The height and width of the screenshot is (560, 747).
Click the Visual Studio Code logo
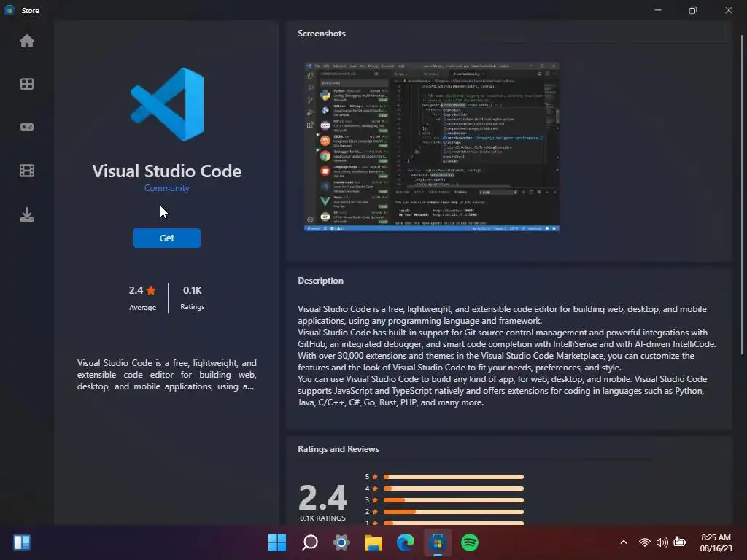[x=167, y=104]
